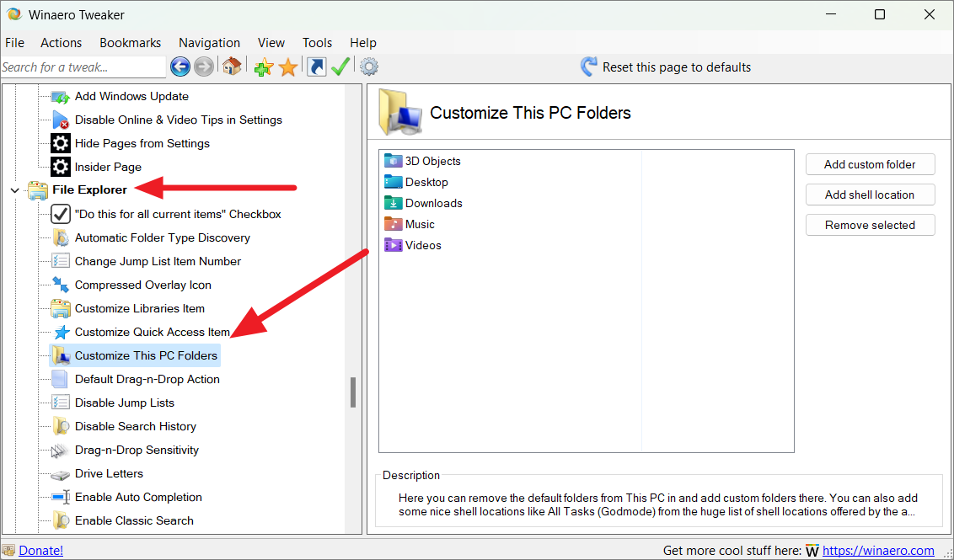The width and height of the screenshot is (954, 560).
Task: Click the Insider Page gear icon
Action: (61, 167)
